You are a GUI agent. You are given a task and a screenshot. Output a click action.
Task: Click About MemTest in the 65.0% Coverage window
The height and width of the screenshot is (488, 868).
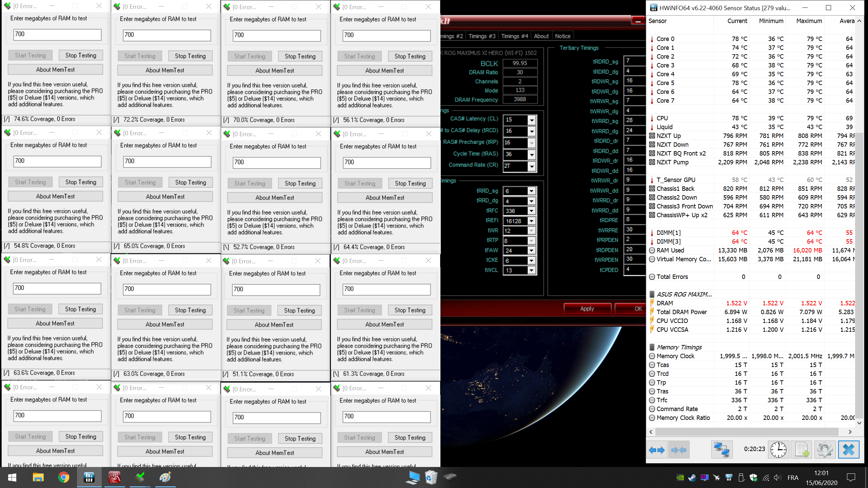click(165, 197)
